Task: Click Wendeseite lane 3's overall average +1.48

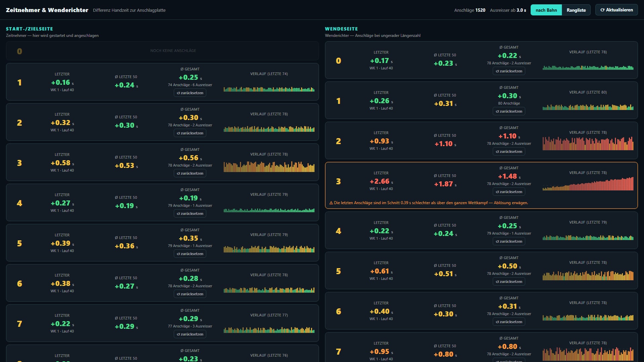Action: pyautogui.click(x=509, y=176)
